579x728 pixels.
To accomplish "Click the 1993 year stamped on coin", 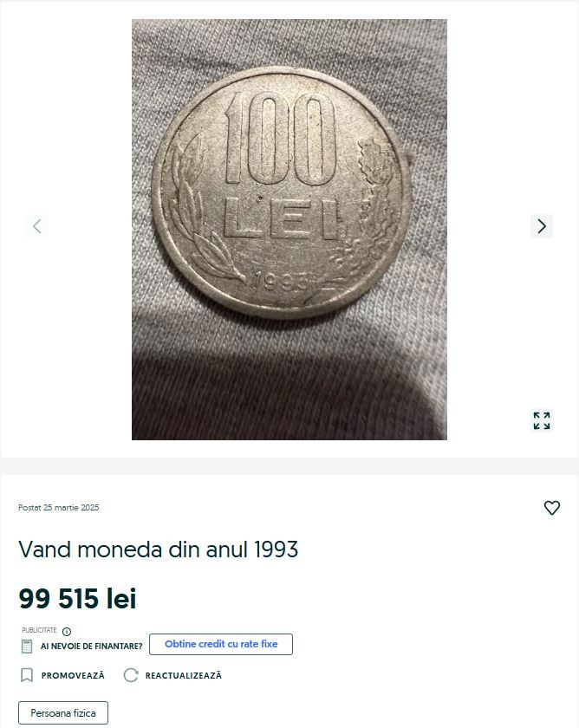I will [x=282, y=281].
